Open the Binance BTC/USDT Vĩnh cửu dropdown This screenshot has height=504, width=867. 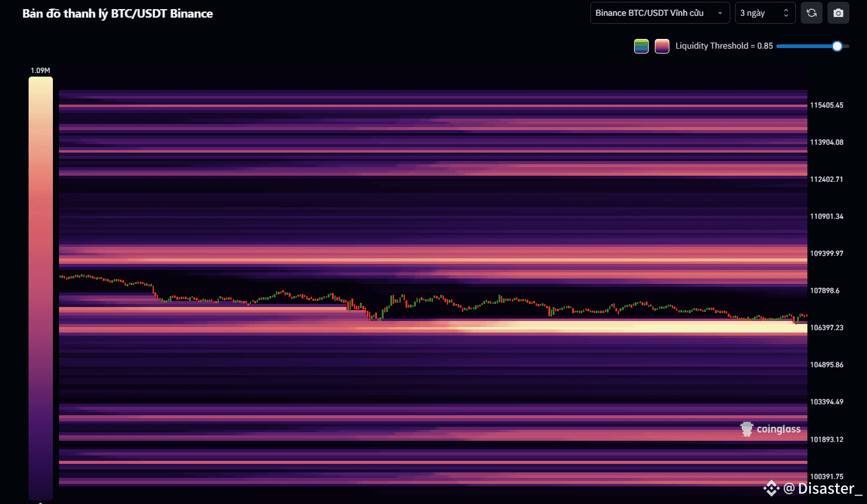point(660,13)
